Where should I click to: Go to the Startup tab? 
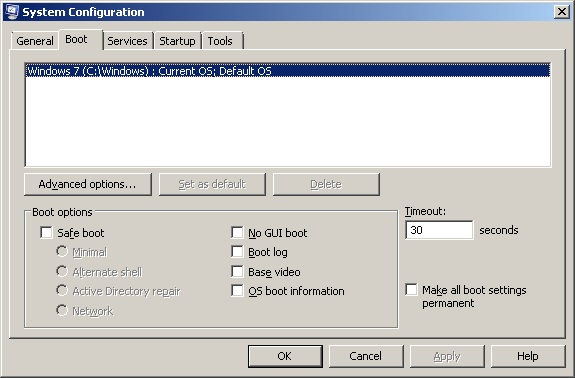177,41
